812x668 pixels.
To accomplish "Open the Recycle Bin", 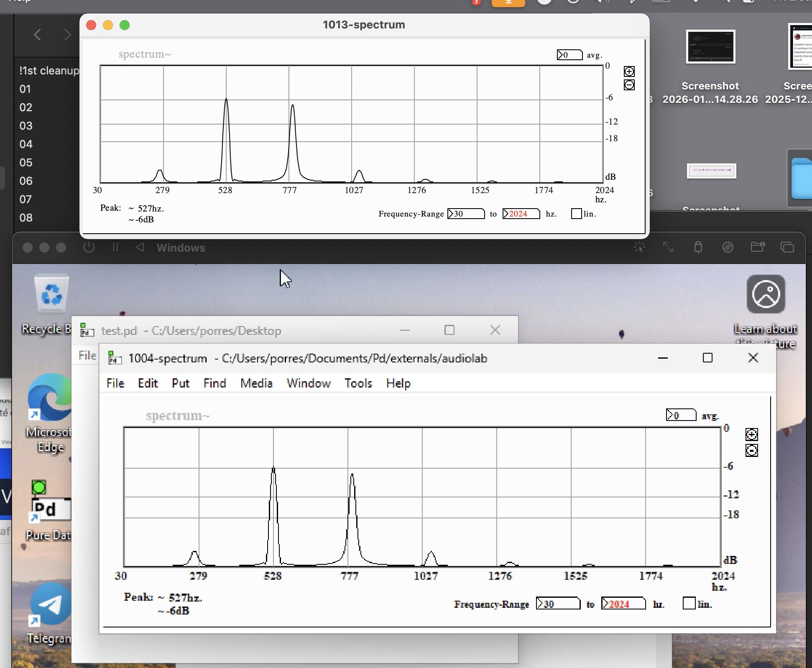I will (x=51, y=294).
